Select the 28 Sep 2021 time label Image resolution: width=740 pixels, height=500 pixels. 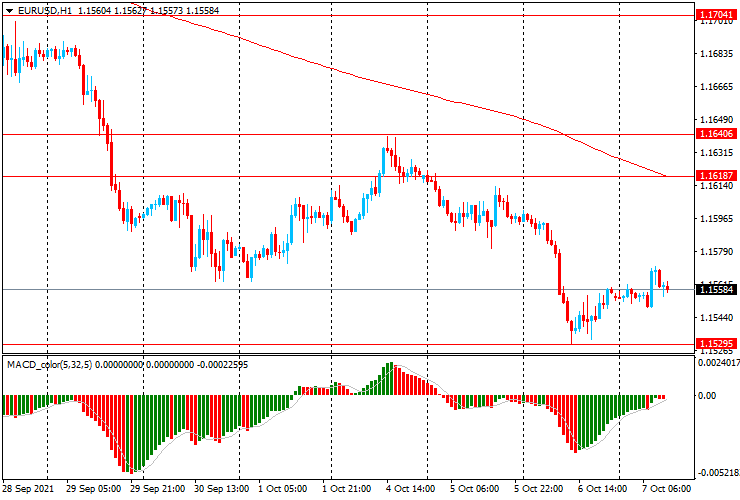pyautogui.click(x=28, y=489)
